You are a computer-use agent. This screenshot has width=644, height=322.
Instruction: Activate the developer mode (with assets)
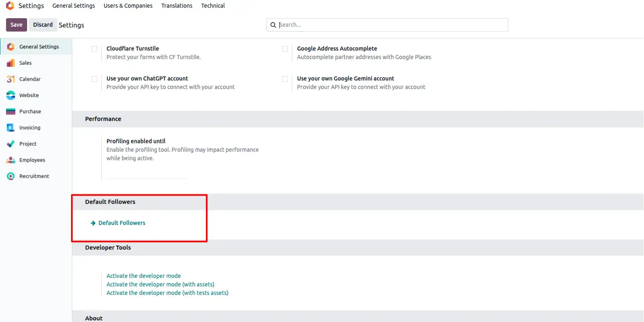tap(160, 284)
